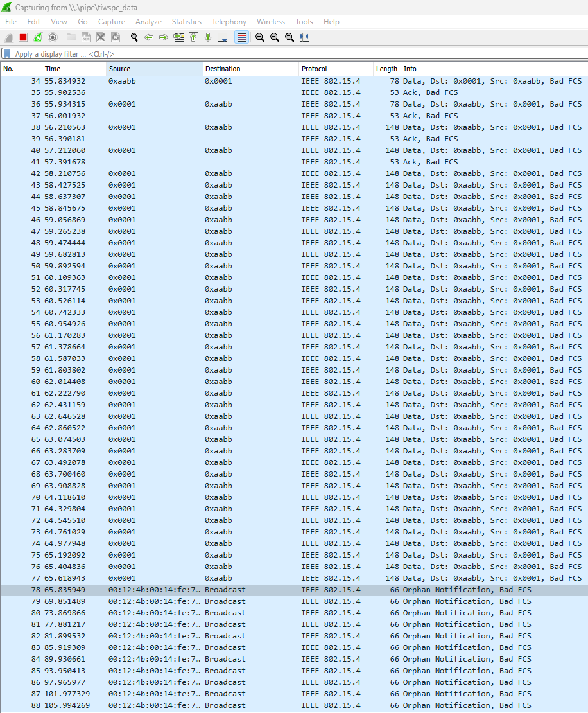Sort by the Protocol column header
The height and width of the screenshot is (713, 588).
(336, 69)
